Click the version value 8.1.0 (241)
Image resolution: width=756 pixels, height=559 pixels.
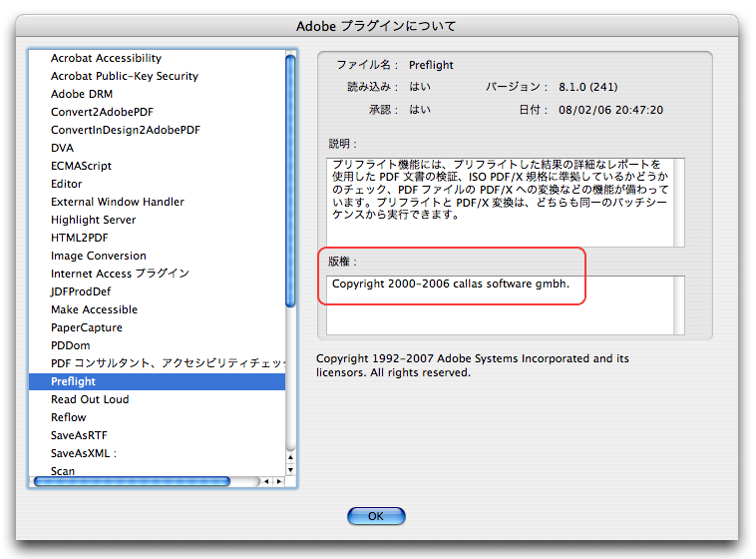(x=588, y=87)
